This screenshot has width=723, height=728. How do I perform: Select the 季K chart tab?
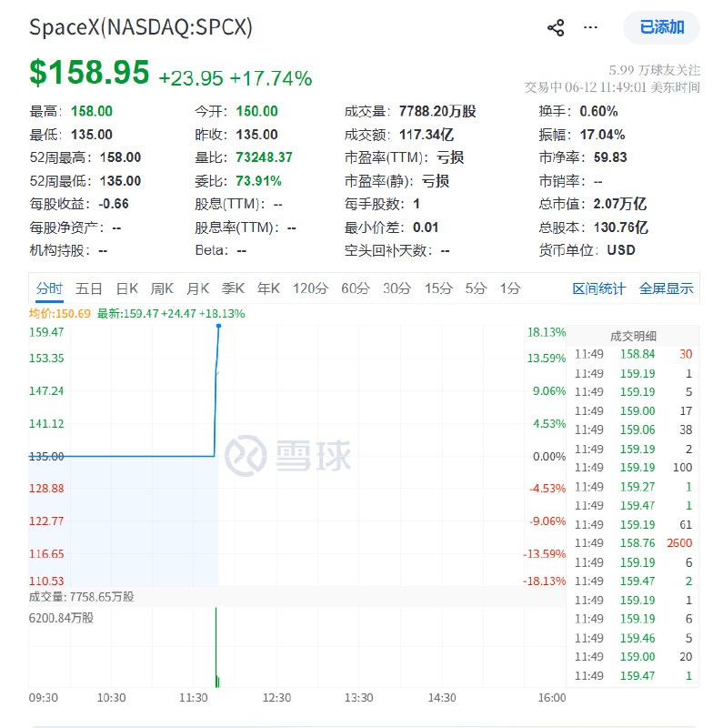[233, 288]
